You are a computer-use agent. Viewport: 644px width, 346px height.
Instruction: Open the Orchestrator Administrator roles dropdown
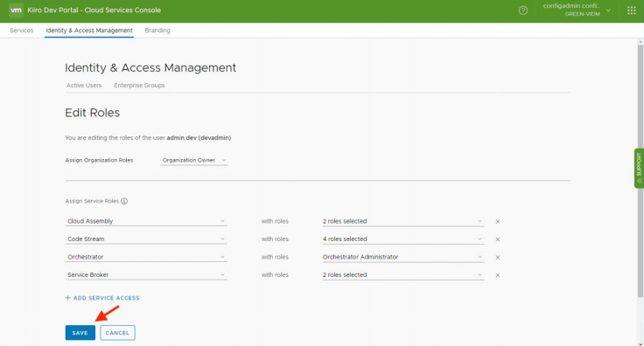click(x=402, y=257)
